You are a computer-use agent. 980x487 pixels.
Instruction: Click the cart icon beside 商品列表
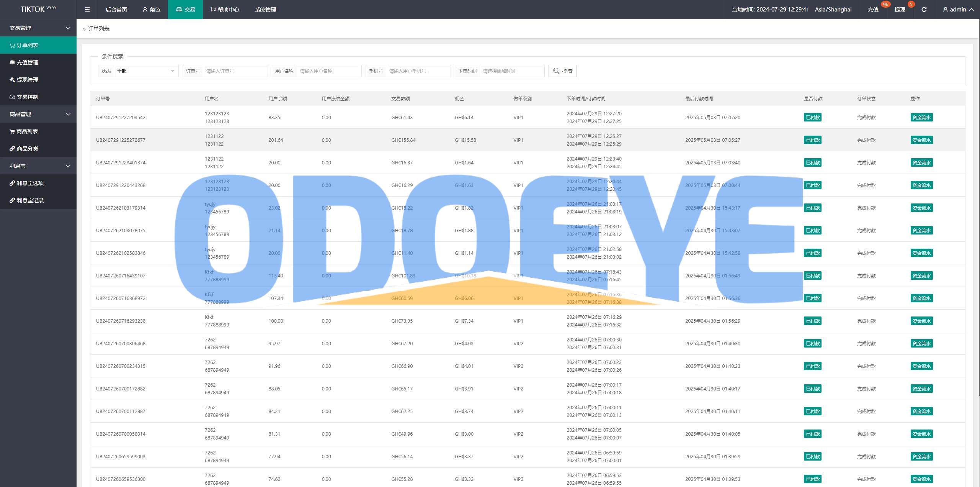pos(12,131)
